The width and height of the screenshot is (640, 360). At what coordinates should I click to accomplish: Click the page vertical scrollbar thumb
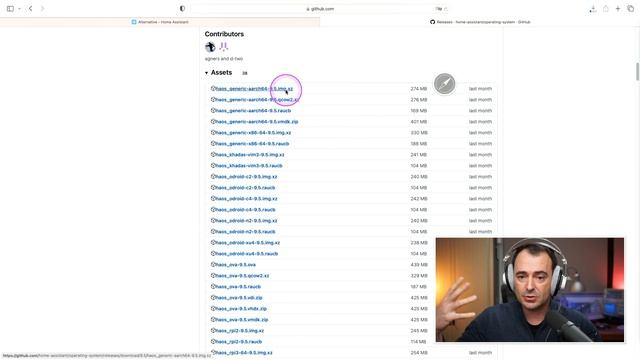[638, 72]
